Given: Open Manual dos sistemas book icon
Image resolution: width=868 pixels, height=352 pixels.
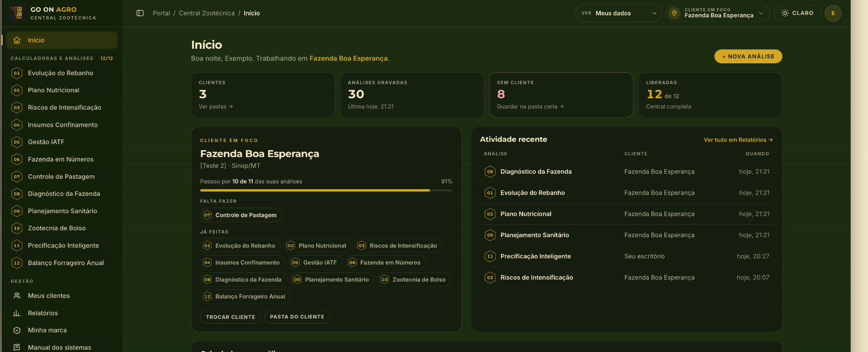Looking at the screenshot, I should (17, 347).
